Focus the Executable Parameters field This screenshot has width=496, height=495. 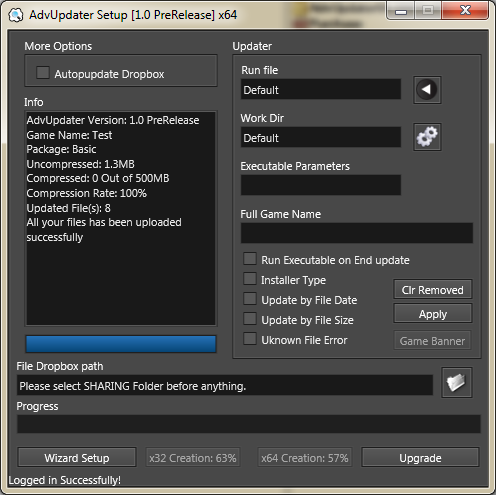[x=321, y=185]
